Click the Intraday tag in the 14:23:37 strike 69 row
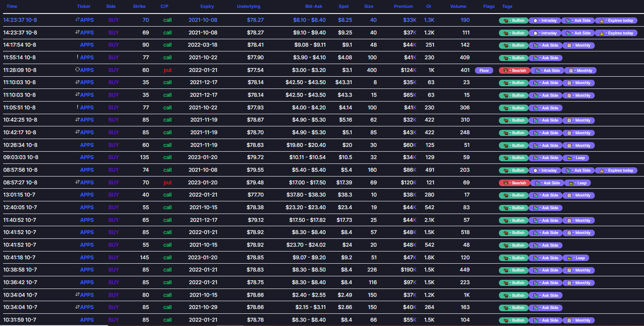Screen dimensions: 644x326 coord(544,33)
